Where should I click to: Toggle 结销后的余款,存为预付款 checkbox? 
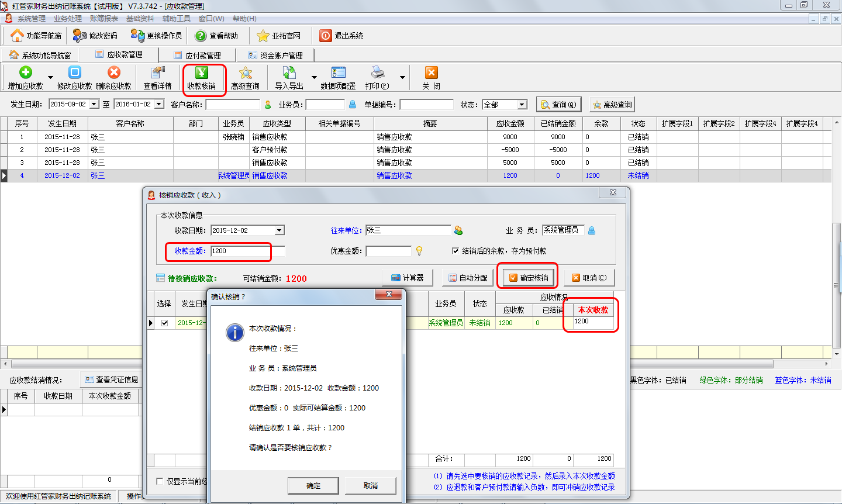click(x=455, y=251)
